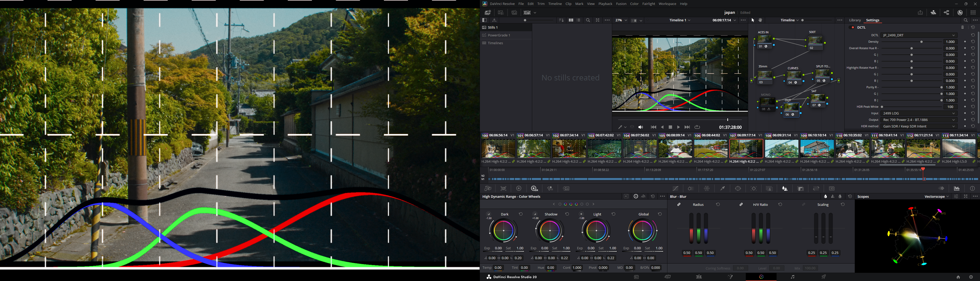Toggle the gallery album sidebar
Viewport: 980px width, 281px height.
click(484, 20)
